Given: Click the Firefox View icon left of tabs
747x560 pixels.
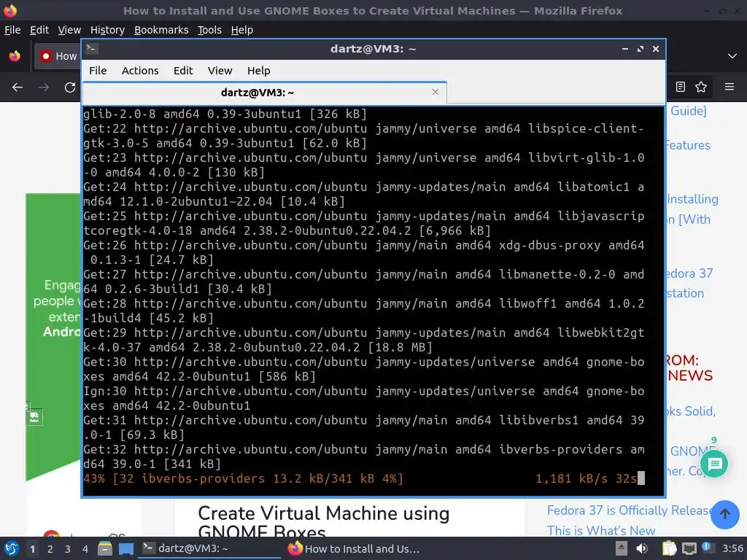Looking at the screenshot, I should click(x=15, y=56).
